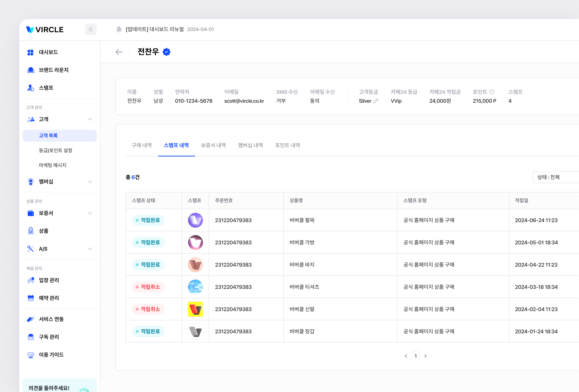This screenshot has width=579, height=392.
Task: Click the yellow stamp thumbnail for 버버클 신발
Action: pos(195,309)
